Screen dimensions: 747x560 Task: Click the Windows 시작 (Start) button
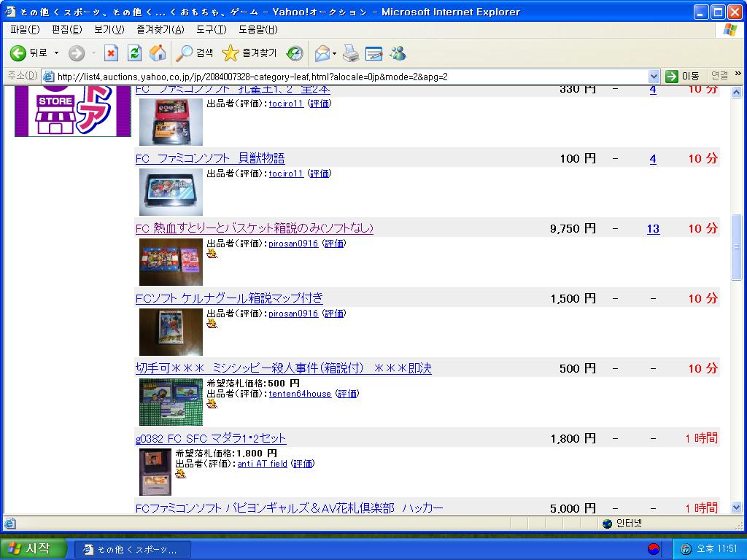pyautogui.click(x=33, y=548)
